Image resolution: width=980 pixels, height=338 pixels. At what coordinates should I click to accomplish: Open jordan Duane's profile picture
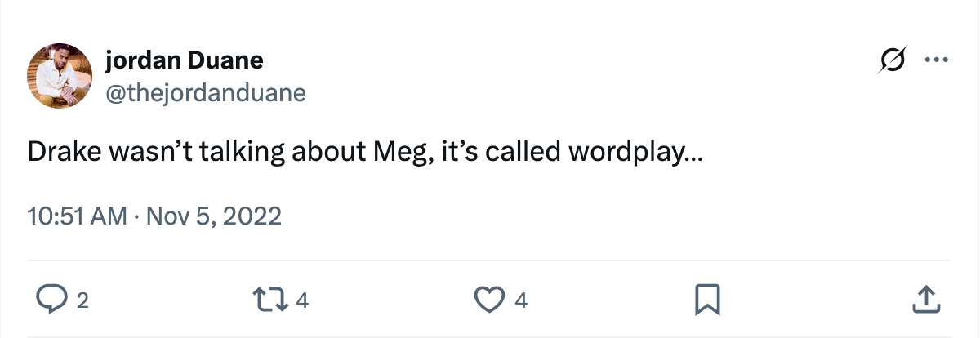60,76
